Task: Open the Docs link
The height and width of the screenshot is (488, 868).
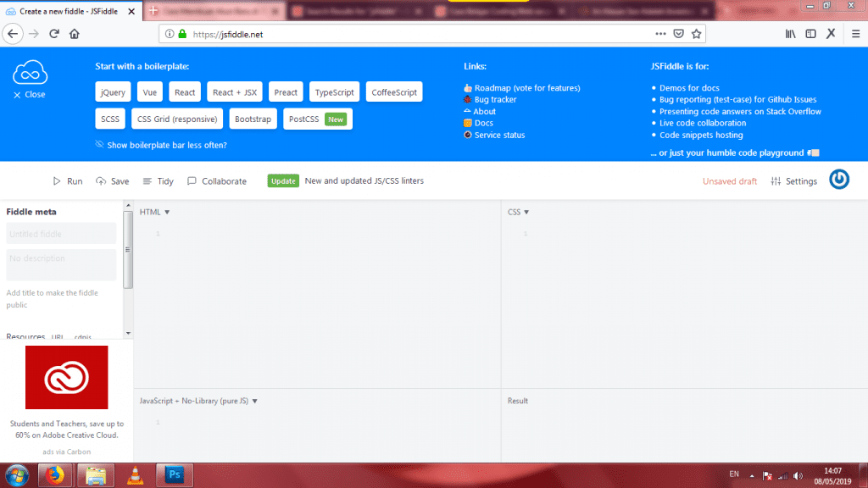Action: point(478,123)
